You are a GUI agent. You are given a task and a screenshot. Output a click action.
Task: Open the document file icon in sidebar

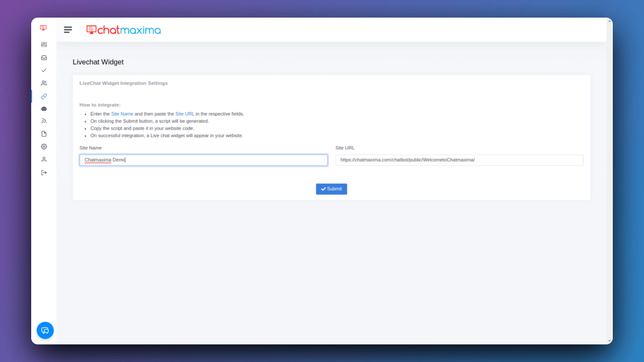tap(44, 134)
